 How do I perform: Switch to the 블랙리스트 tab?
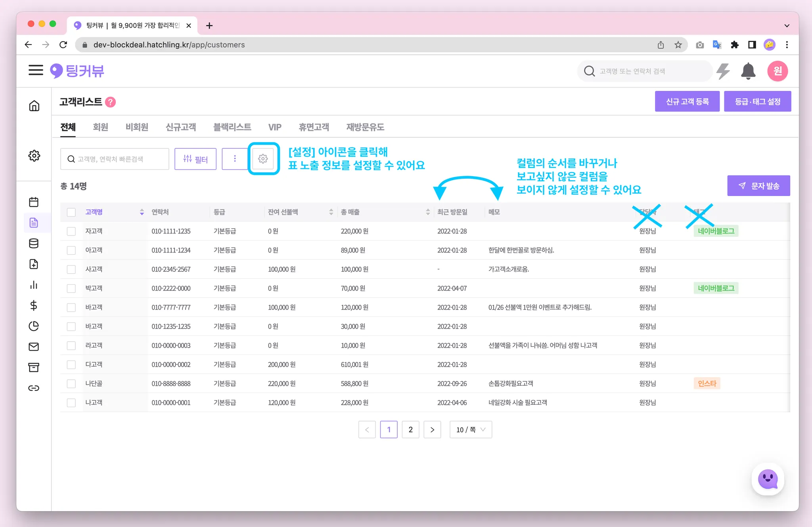pos(232,127)
